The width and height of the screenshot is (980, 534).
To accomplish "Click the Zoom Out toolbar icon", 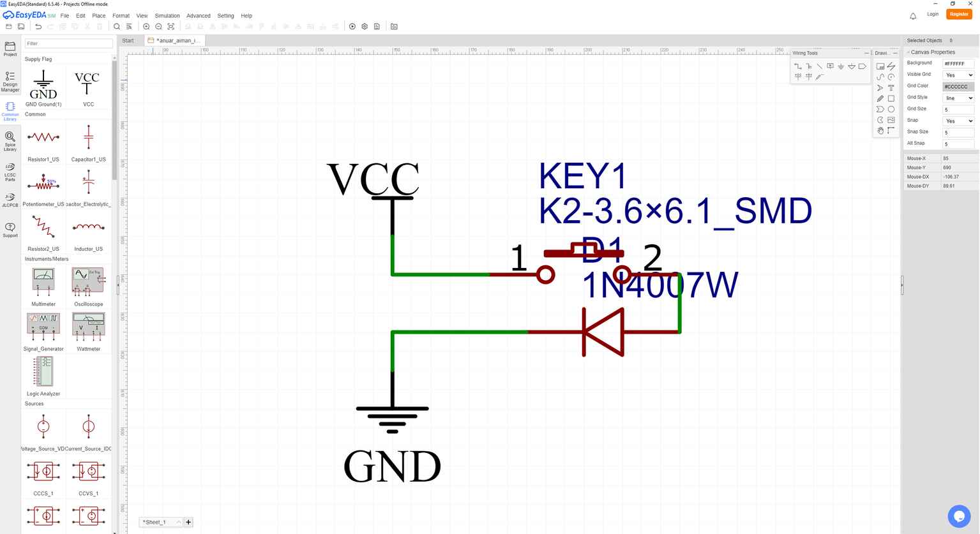I will click(x=158, y=26).
